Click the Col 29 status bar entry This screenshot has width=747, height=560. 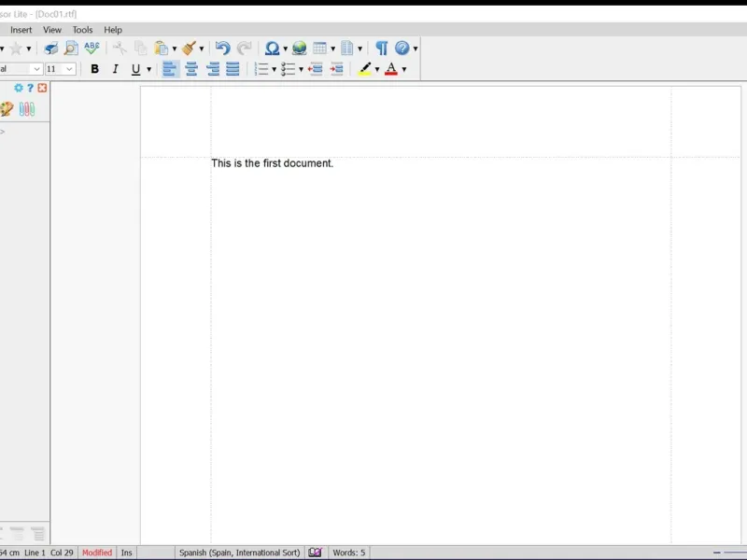[62, 553]
